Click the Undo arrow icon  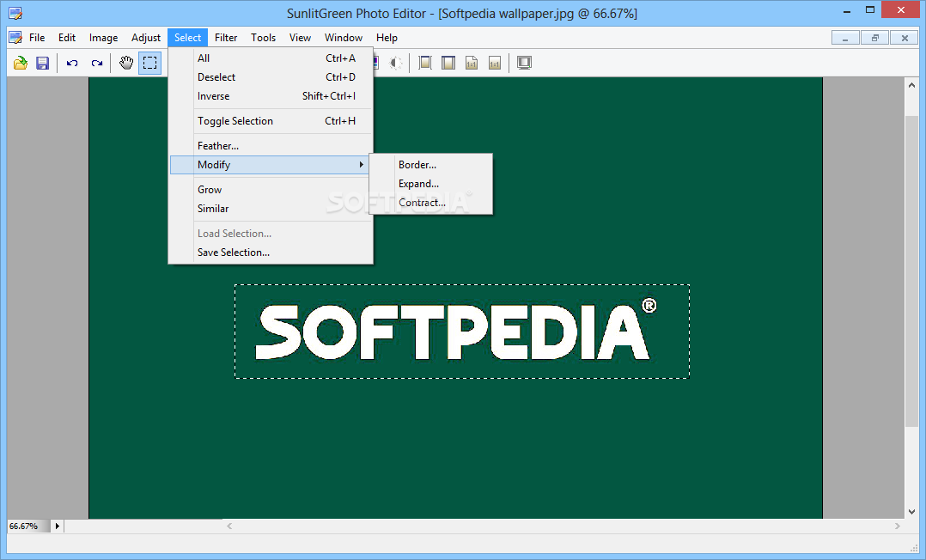pos(72,63)
